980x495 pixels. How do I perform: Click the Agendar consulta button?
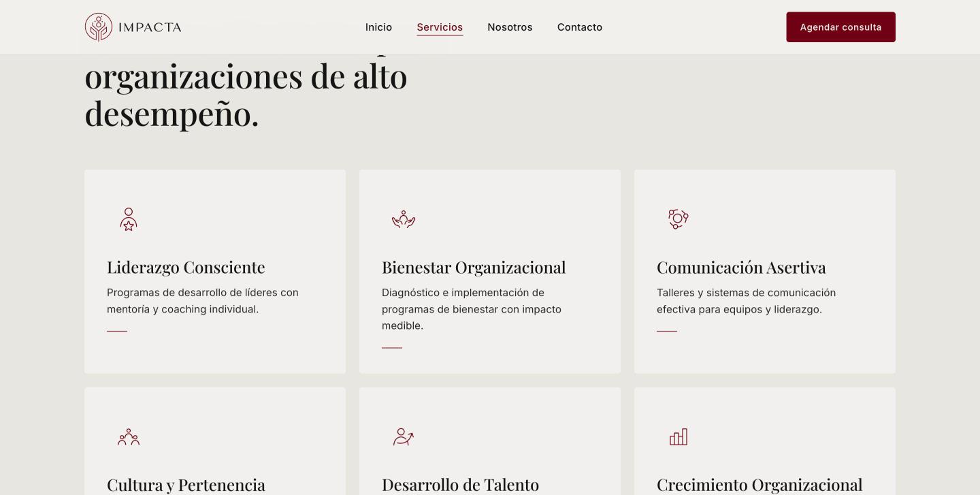point(840,27)
